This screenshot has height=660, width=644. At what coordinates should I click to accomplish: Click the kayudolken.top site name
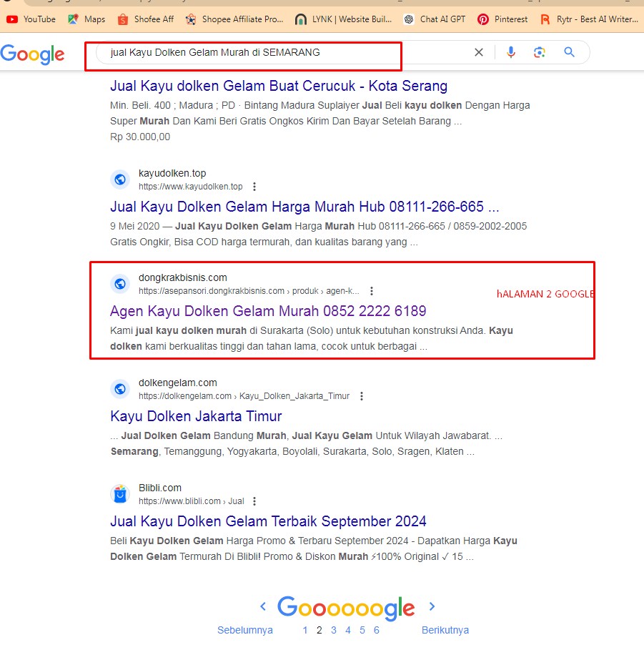point(172,173)
